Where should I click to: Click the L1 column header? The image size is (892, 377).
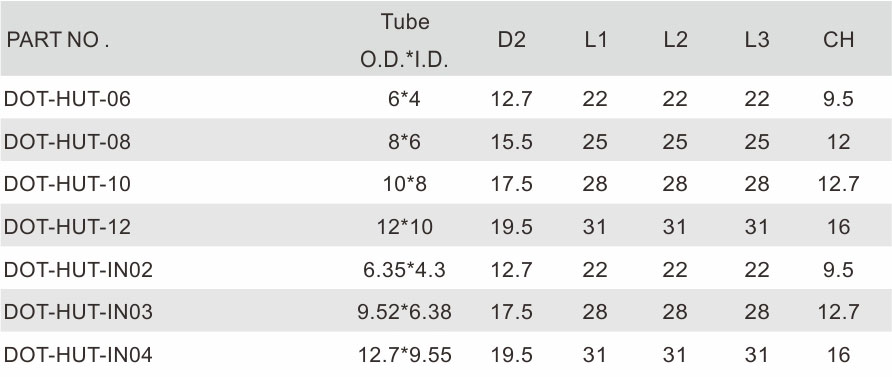(595, 40)
